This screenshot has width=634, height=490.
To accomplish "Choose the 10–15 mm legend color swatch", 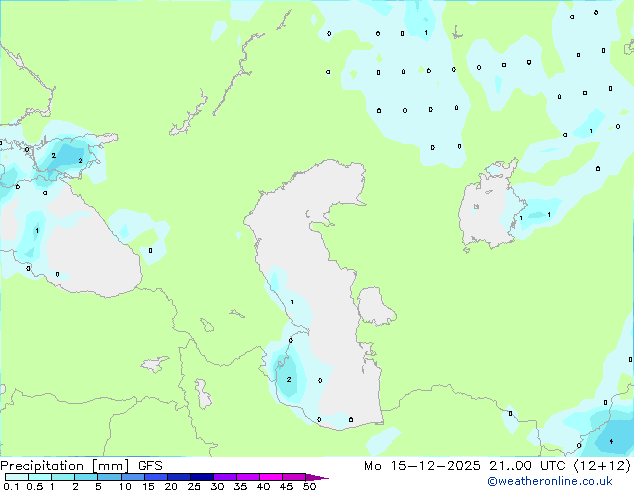I will pyautogui.click(x=133, y=477).
